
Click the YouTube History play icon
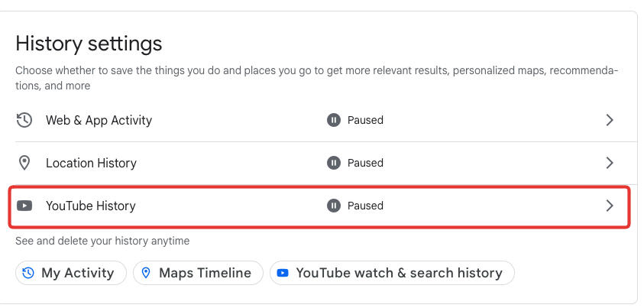point(24,206)
